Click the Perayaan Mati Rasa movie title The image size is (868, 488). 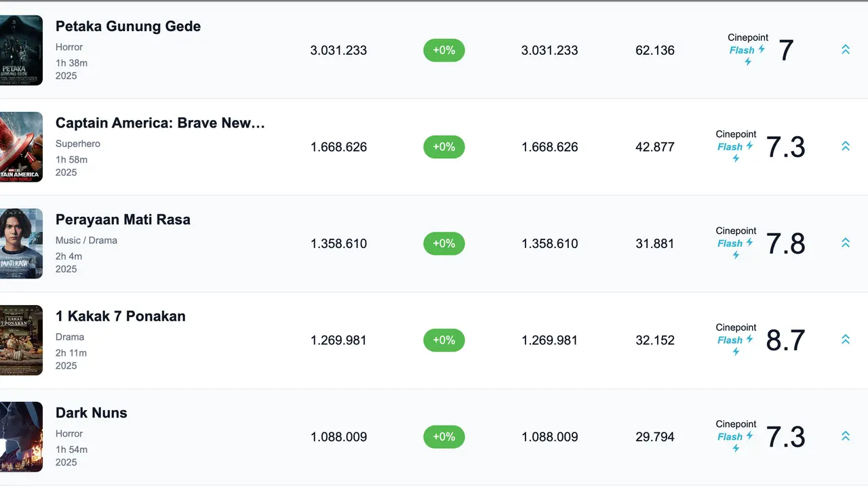tap(123, 220)
